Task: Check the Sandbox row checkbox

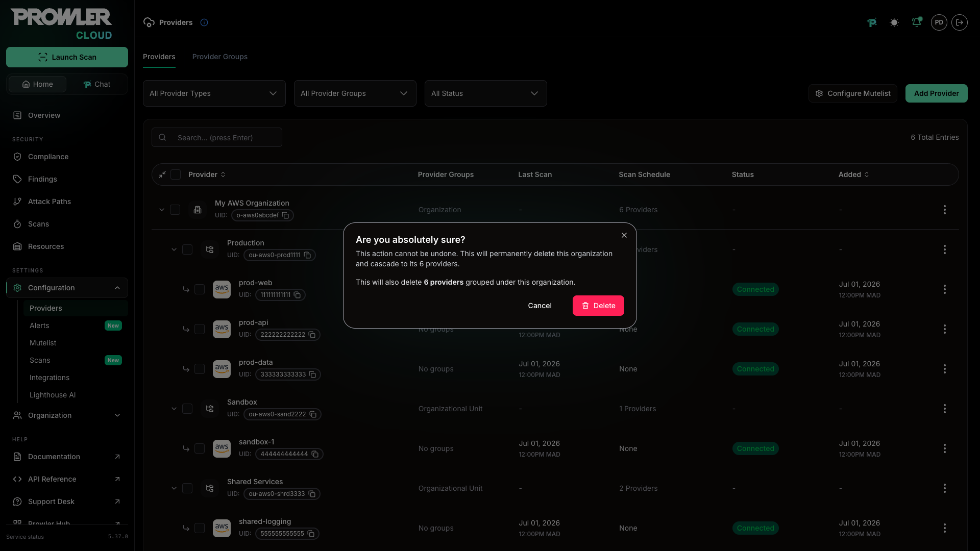Action: [187, 409]
